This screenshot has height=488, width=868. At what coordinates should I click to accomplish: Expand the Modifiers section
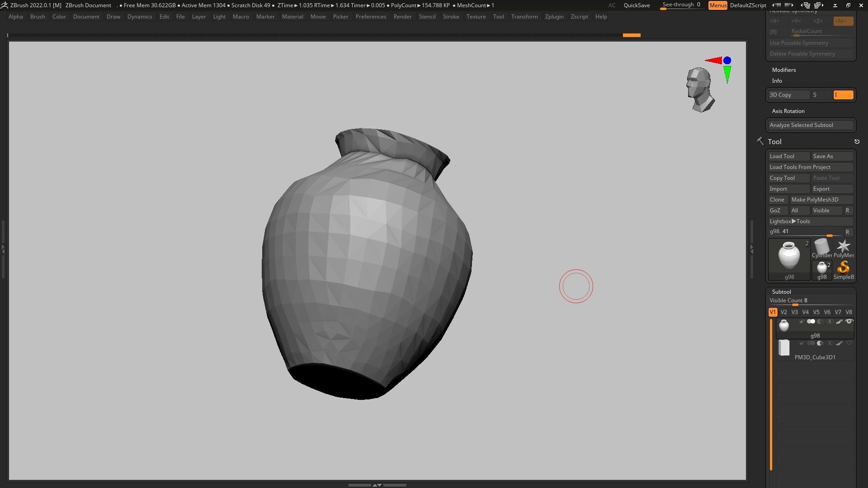784,70
